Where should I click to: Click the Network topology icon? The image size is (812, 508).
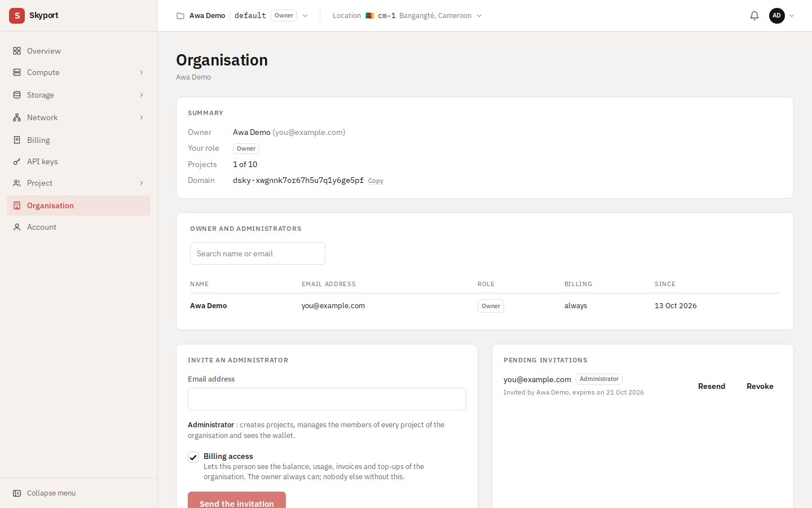(x=17, y=117)
